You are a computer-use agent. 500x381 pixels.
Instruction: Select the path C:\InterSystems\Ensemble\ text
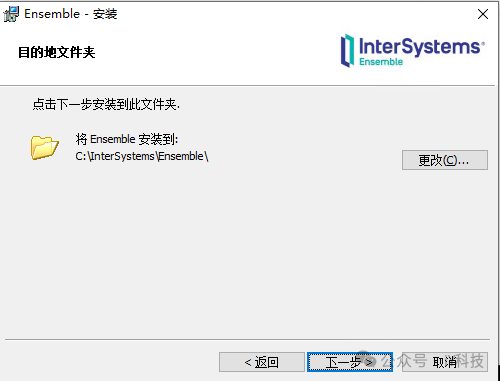pos(142,156)
